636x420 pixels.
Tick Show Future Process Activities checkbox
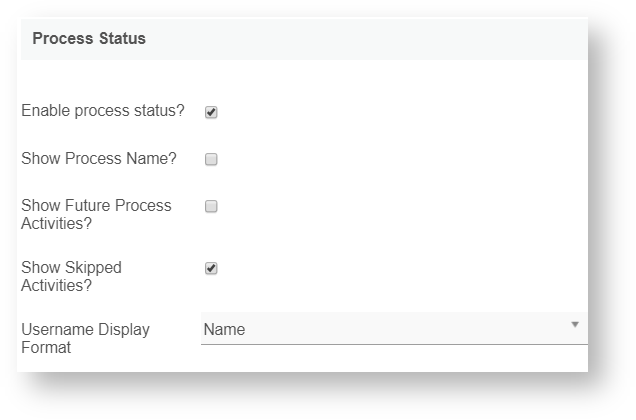click(x=211, y=206)
